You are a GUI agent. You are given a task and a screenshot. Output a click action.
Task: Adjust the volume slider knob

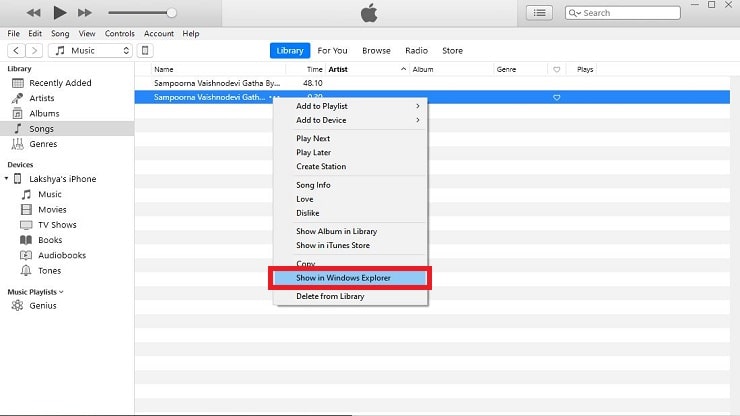pyautogui.click(x=172, y=13)
